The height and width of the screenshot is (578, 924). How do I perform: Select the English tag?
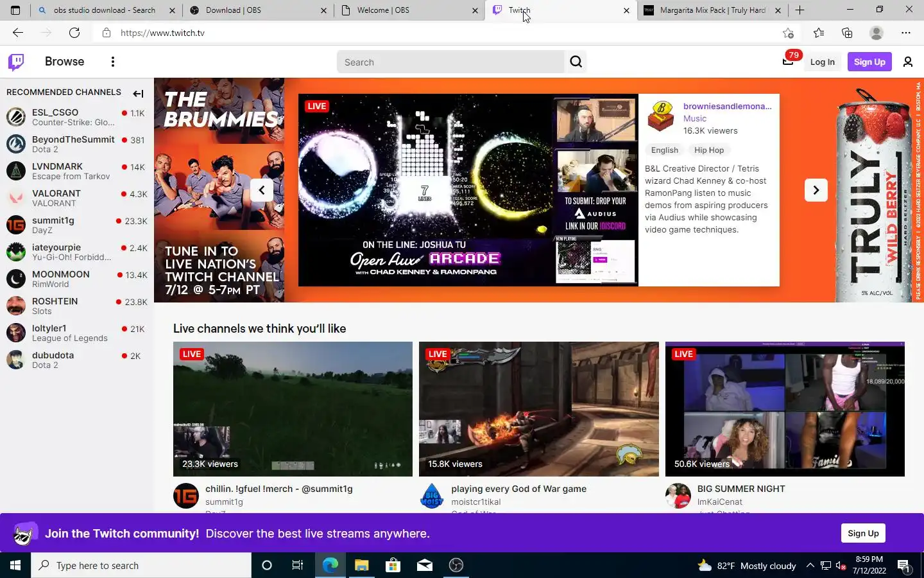(x=664, y=150)
